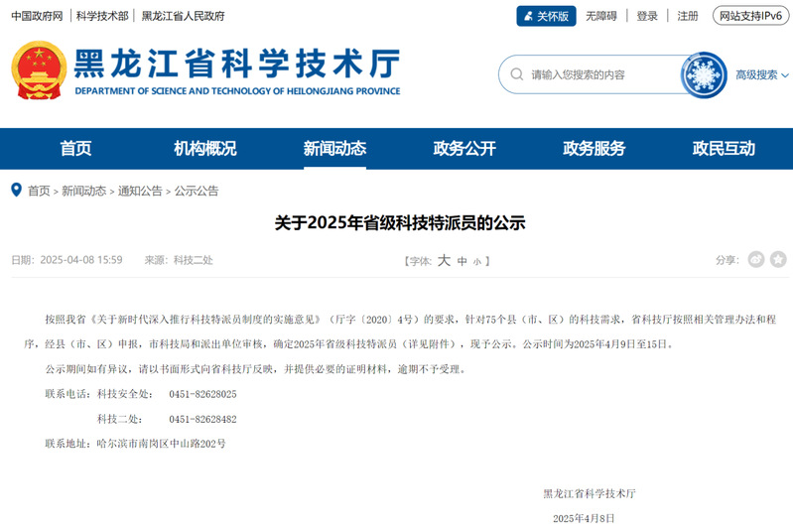
Task: Click the magnifier icon in search box
Action: tap(516, 74)
